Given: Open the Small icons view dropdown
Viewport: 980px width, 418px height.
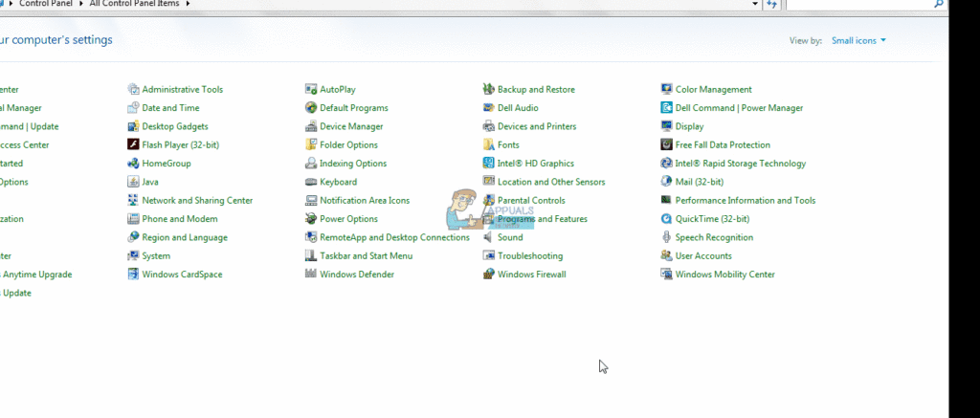Looking at the screenshot, I should [858, 40].
